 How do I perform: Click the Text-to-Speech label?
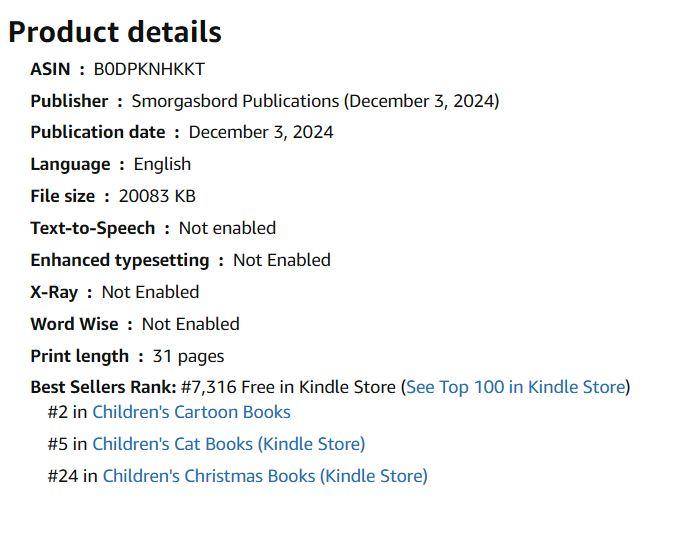click(92, 229)
